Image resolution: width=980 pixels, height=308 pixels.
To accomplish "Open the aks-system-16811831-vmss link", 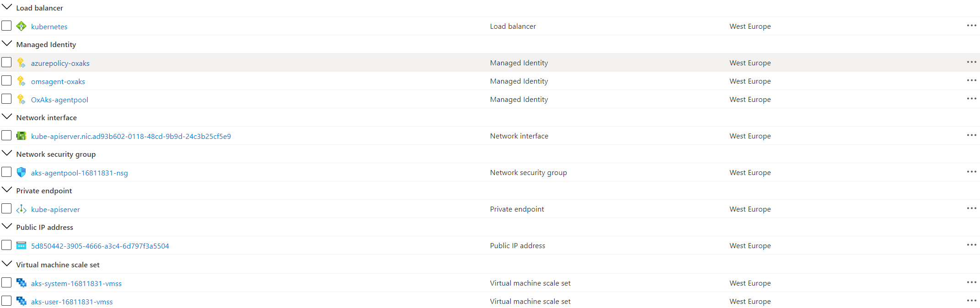I will pos(76,283).
